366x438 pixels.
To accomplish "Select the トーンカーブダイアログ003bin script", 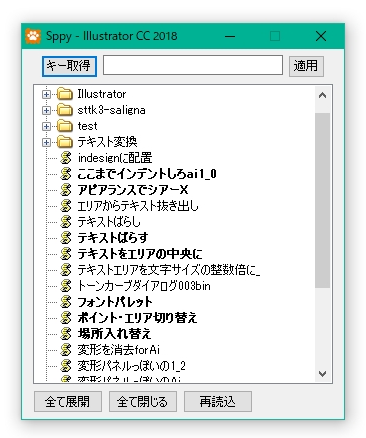I will 144,286.
